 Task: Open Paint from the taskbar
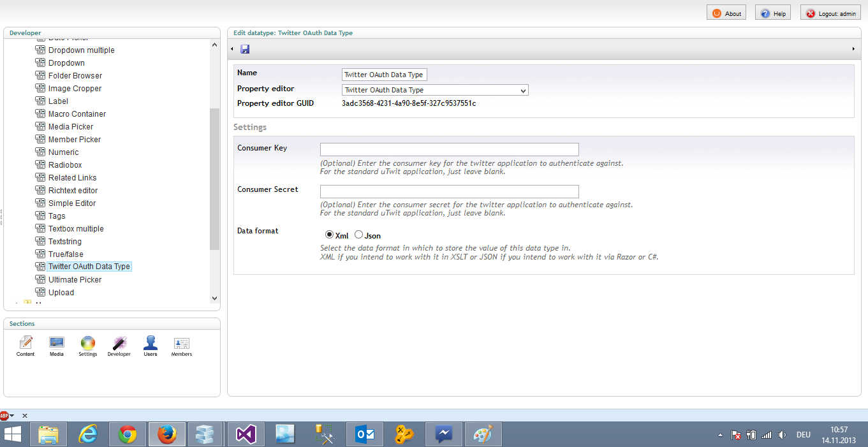(x=483, y=435)
